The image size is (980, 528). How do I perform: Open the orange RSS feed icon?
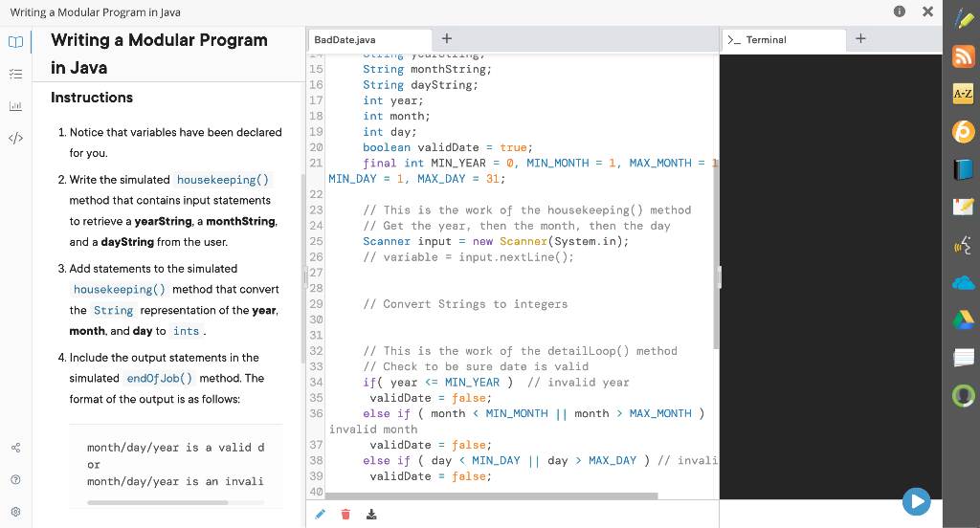tap(963, 56)
